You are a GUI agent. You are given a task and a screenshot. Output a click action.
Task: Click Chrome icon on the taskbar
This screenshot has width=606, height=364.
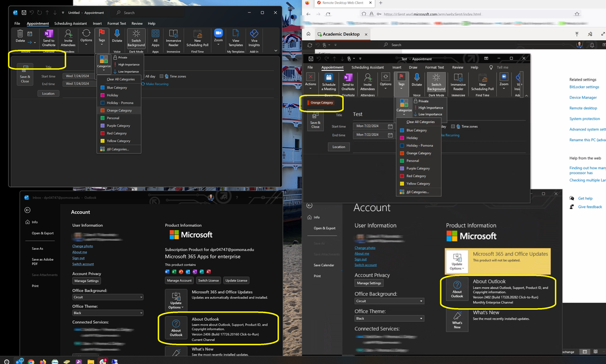click(x=31, y=362)
